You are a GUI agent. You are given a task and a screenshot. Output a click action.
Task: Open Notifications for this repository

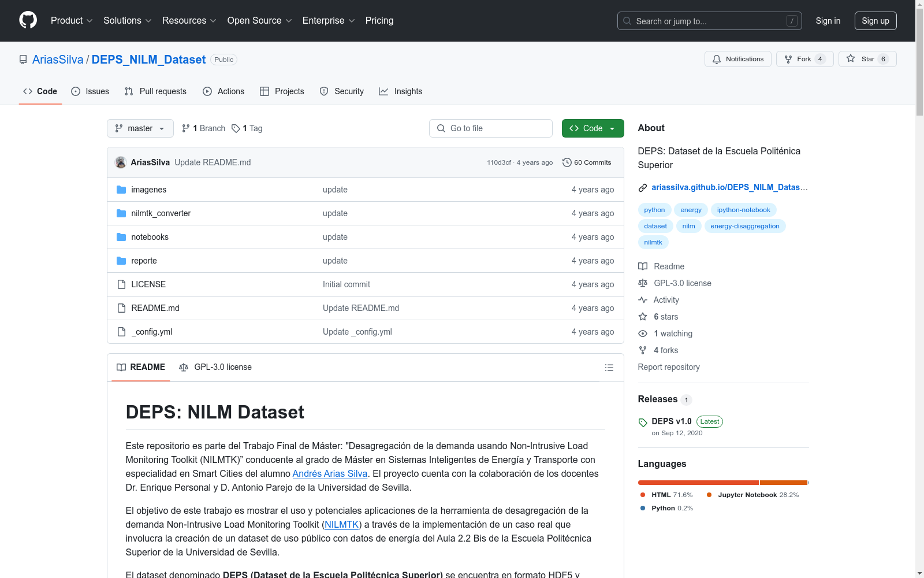coord(738,59)
